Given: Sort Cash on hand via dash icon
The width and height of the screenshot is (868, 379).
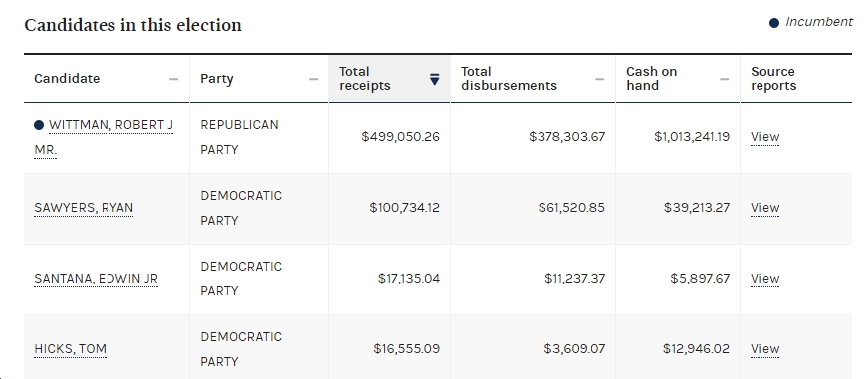Looking at the screenshot, I should [724, 79].
